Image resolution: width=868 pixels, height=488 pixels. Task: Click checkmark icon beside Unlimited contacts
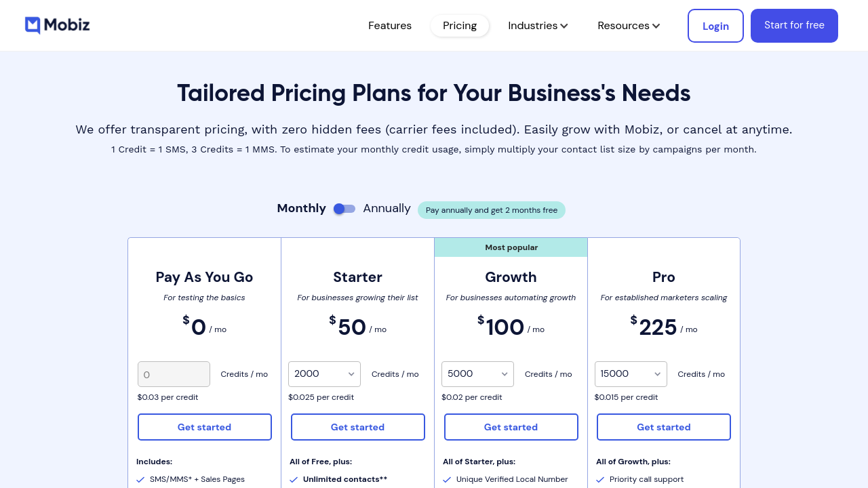pos(294,480)
